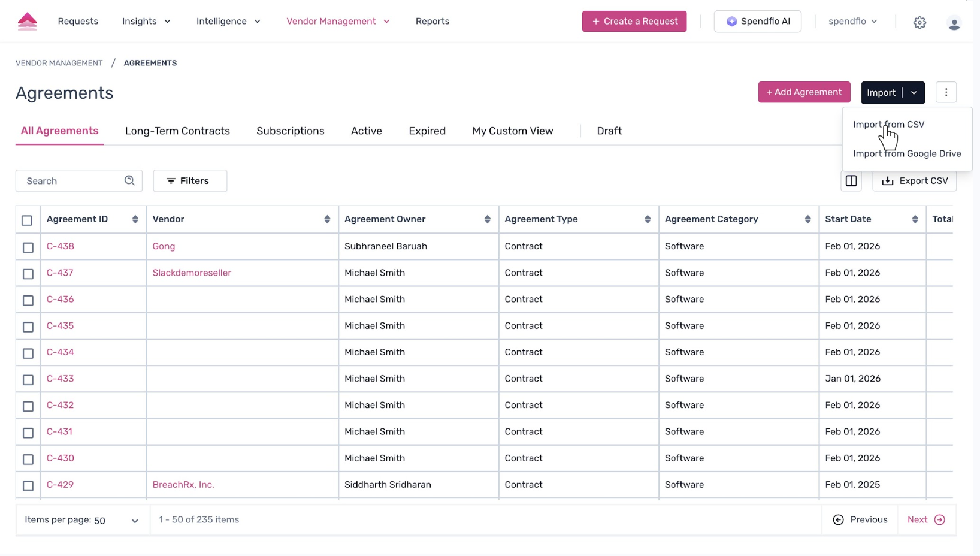Open settings gear icon
980x556 pixels.
(x=919, y=23)
